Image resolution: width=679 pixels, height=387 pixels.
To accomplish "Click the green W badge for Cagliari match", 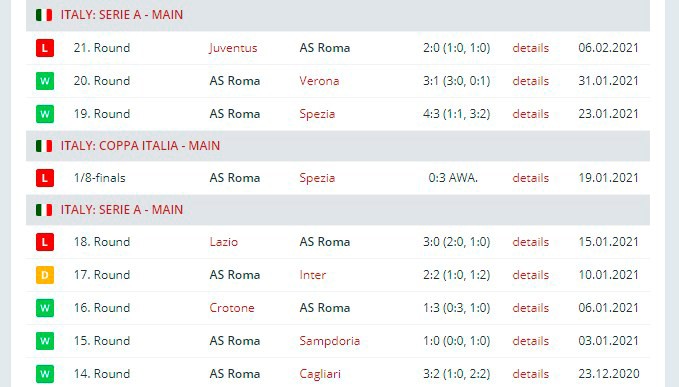I will [x=45, y=374].
